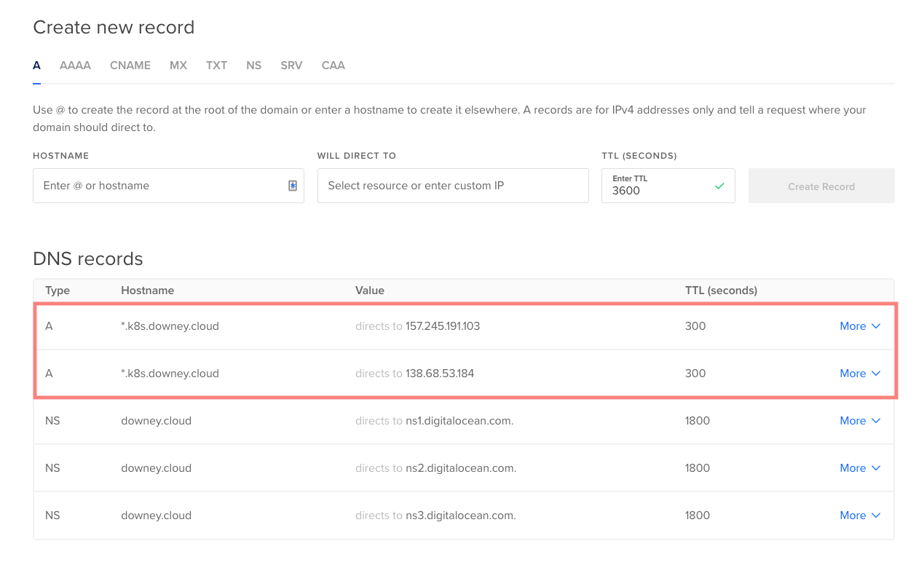Switch to the AAAA record tab
Image resolution: width=924 pixels, height=565 pixels.
tap(75, 66)
